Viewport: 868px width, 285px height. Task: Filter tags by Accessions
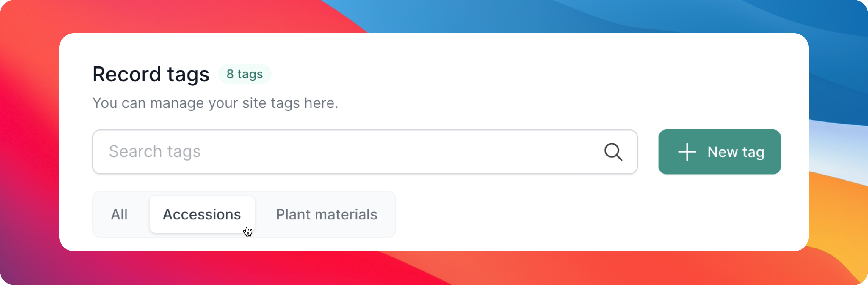pos(202,214)
